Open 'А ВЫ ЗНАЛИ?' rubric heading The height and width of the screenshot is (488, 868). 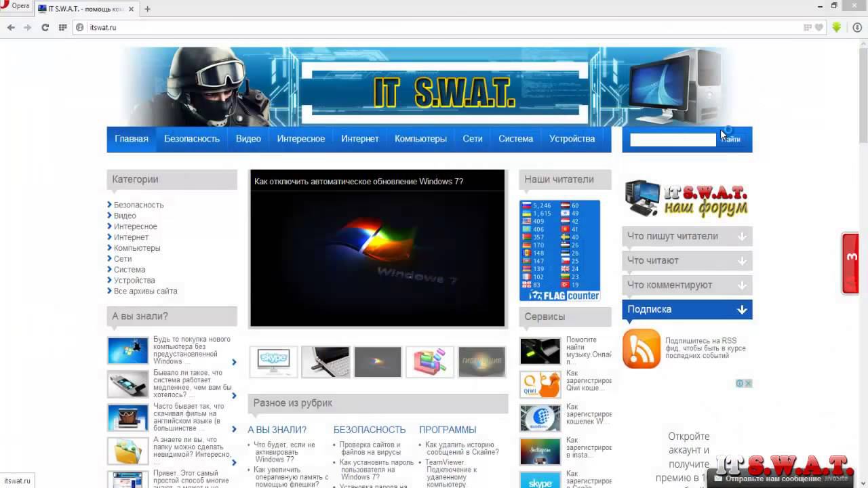pyautogui.click(x=277, y=430)
